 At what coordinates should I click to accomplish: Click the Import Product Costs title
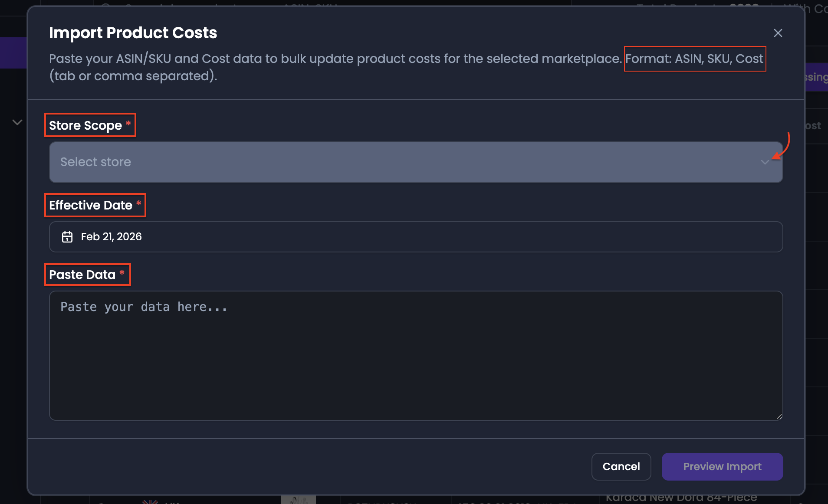click(x=133, y=33)
